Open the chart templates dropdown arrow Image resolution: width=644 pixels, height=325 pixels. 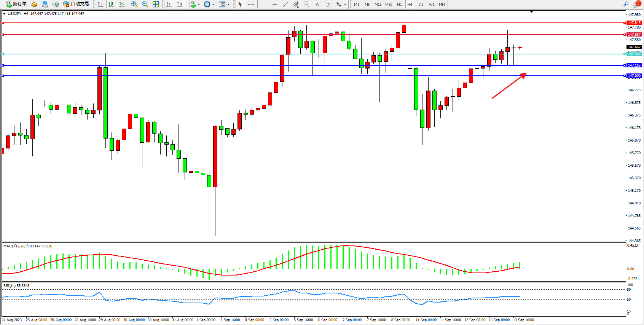coord(228,5)
